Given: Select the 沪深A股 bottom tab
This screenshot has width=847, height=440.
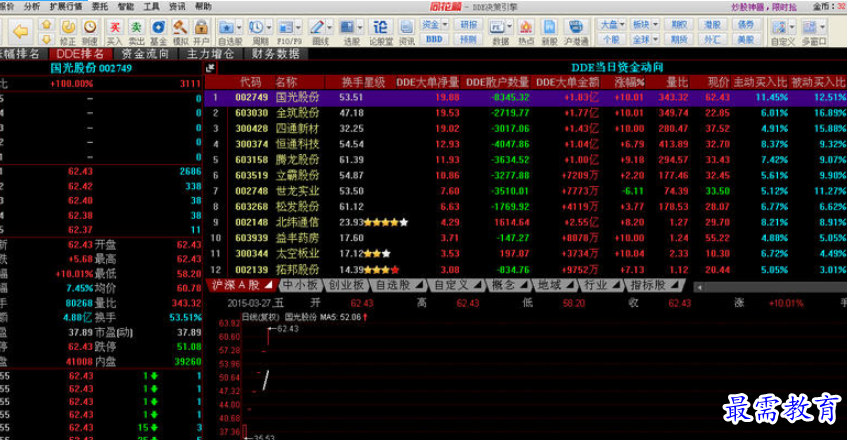Looking at the screenshot, I should coord(241,285).
